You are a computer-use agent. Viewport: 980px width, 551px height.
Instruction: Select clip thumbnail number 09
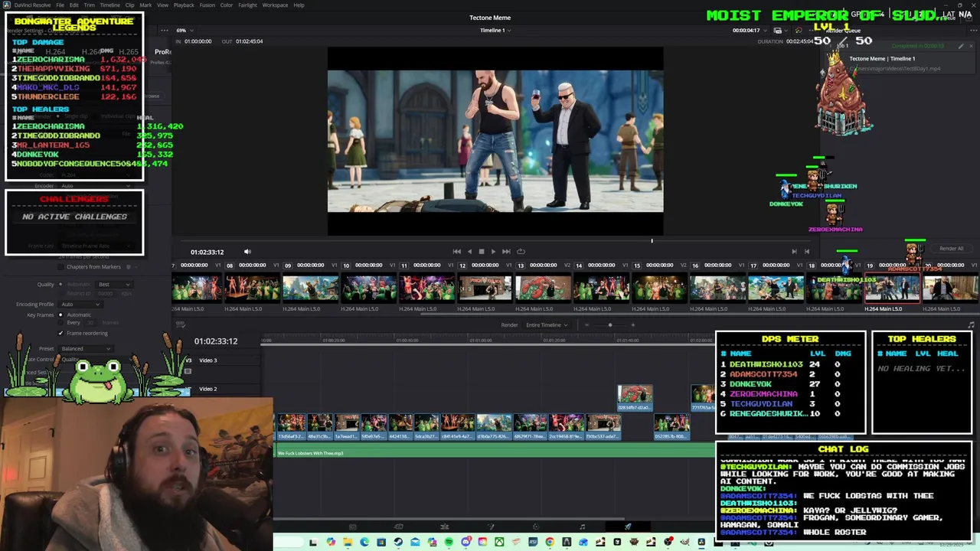click(310, 288)
